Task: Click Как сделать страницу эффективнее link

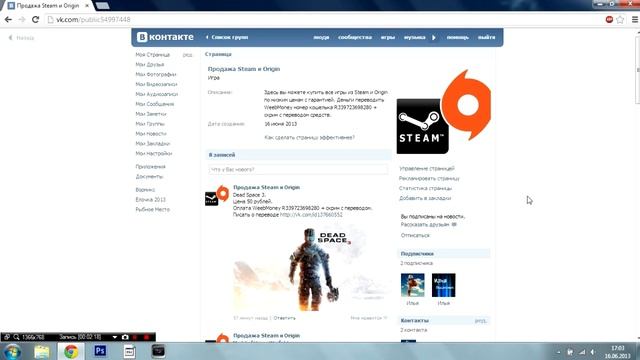Action: (309, 138)
